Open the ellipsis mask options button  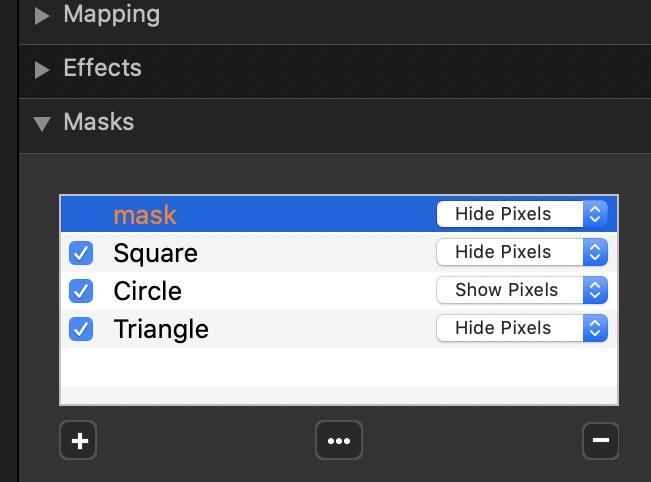coord(338,440)
